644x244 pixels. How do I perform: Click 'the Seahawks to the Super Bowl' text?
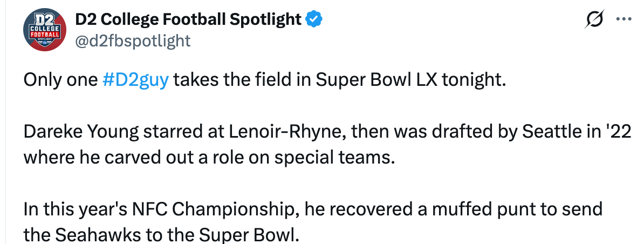point(161,235)
